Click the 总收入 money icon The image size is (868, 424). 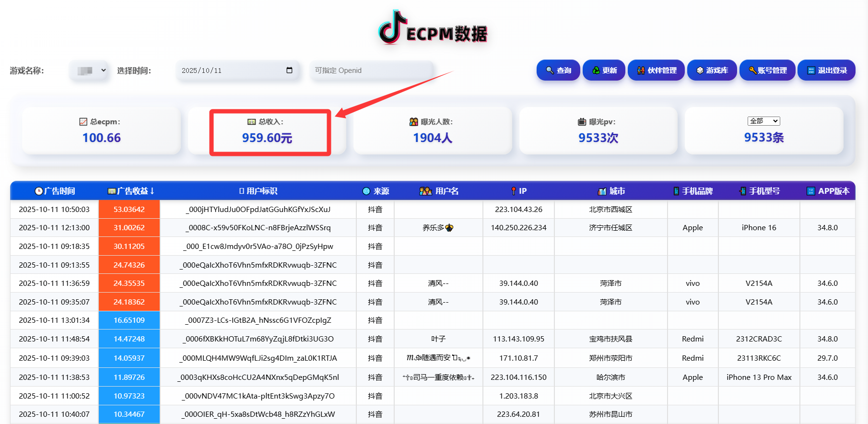point(251,122)
